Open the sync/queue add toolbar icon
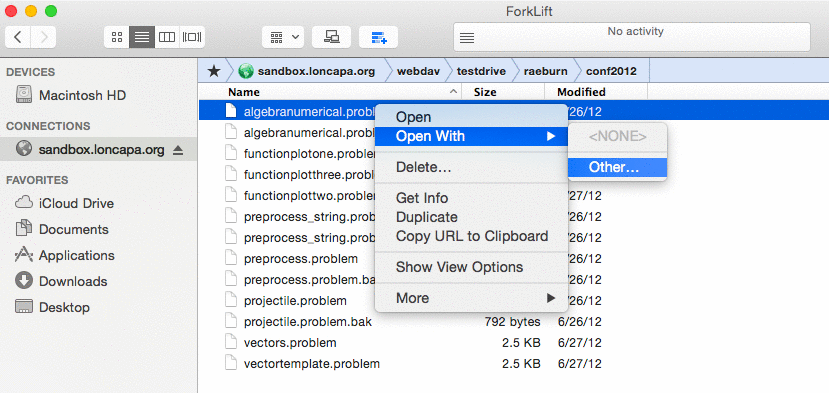 pyautogui.click(x=379, y=37)
